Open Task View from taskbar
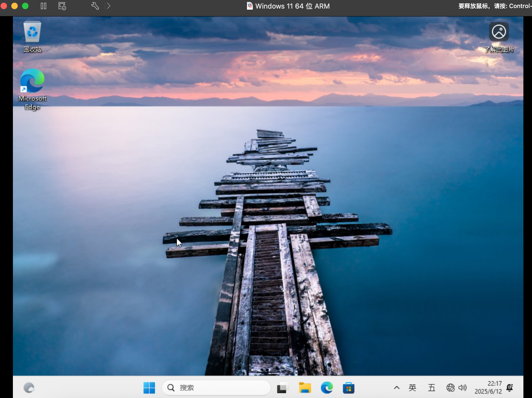The width and height of the screenshot is (532, 398). 282,388
